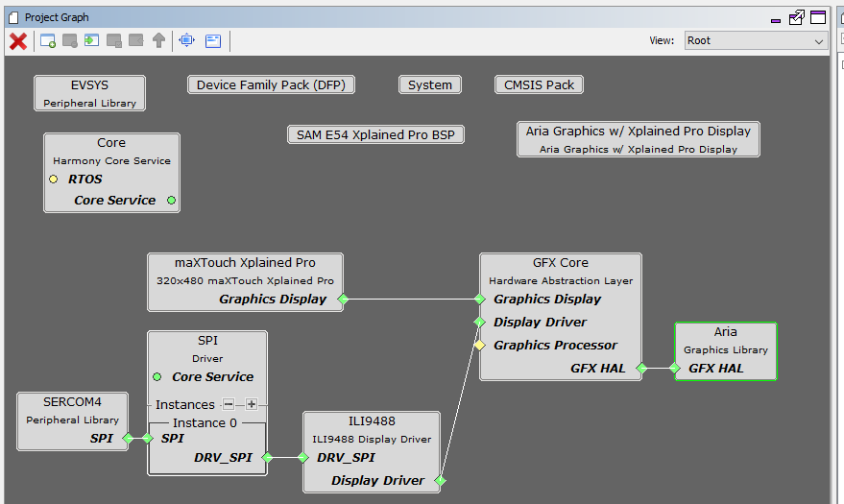Click the green Core Service port on SPI driver
This screenshot has height=504, width=844.
click(x=157, y=377)
